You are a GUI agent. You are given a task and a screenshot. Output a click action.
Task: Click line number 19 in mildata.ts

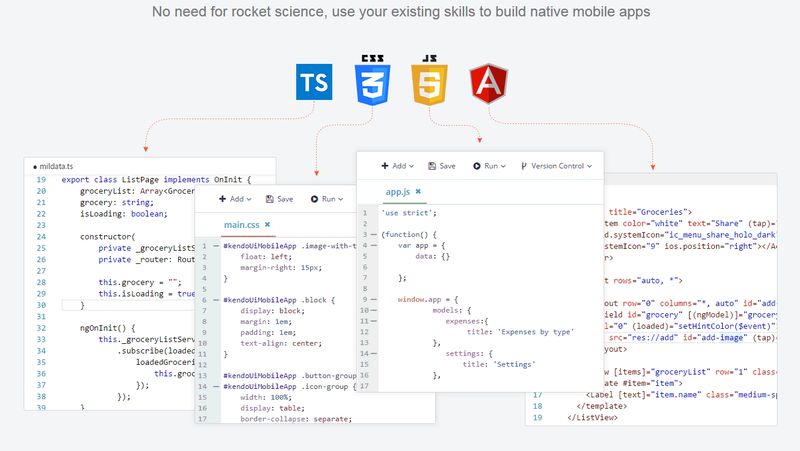click(x=41, y=180)
